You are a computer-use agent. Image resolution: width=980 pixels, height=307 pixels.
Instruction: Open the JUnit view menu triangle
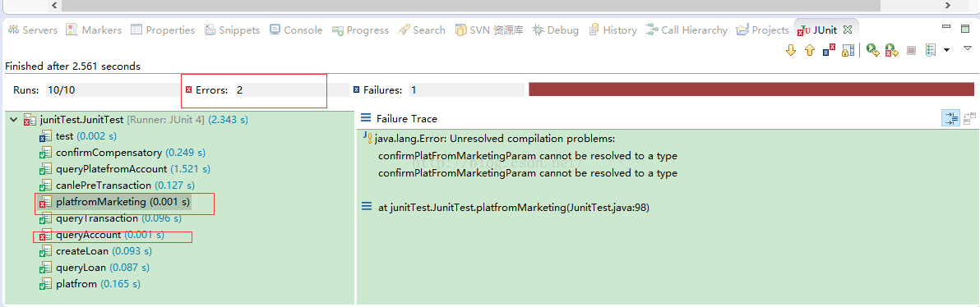[968, 48]
